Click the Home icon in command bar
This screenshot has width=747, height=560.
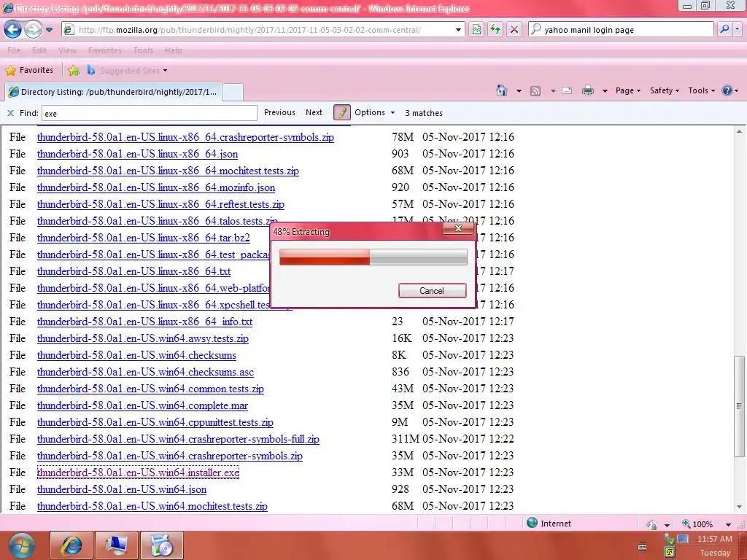point(502,90)
